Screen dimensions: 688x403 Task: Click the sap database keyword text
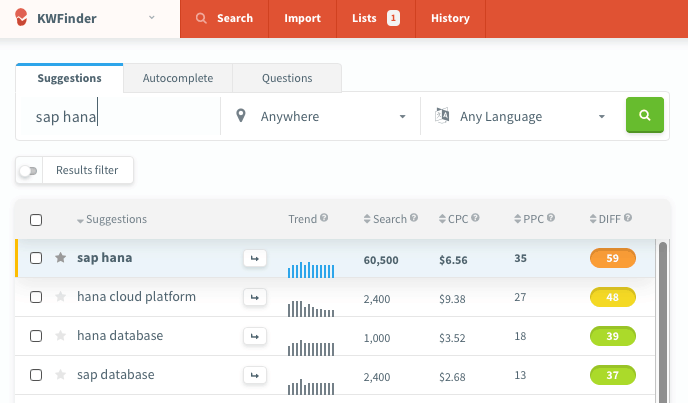click(116, 375)
